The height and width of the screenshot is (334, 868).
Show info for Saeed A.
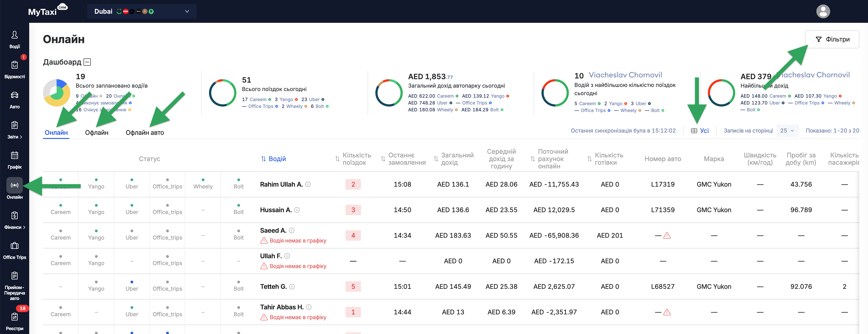(x=292, y=230)
